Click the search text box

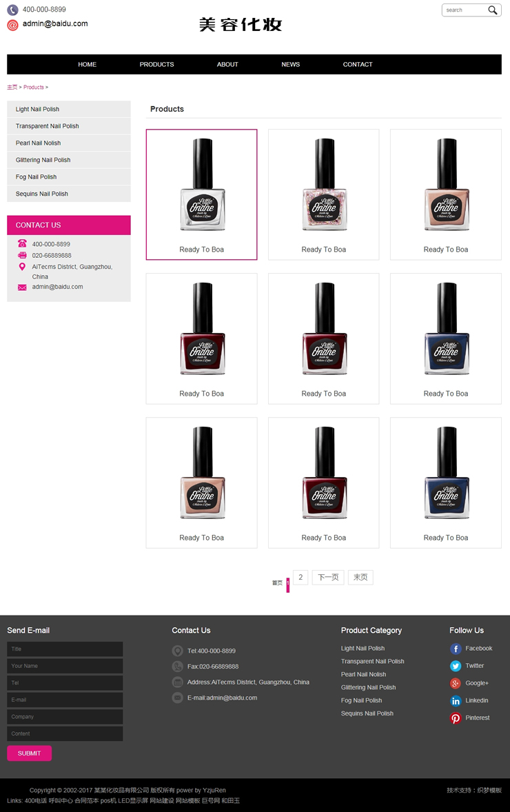coord(465,10)
